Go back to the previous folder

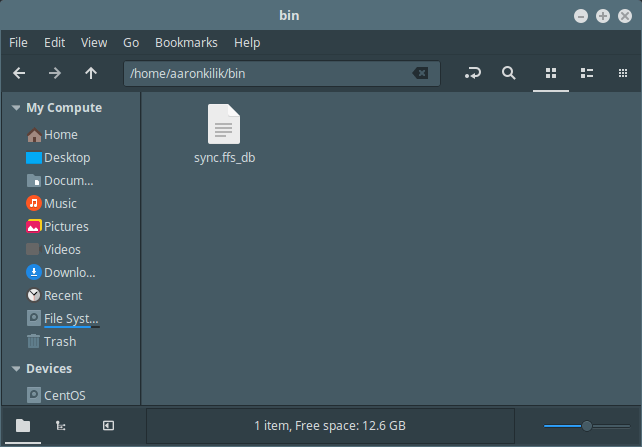click(19, 73)
